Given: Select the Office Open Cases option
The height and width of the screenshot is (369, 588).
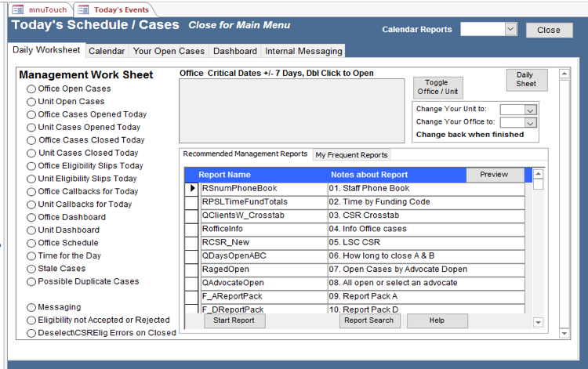Looking at the screenshot, I should coord(31,89).
